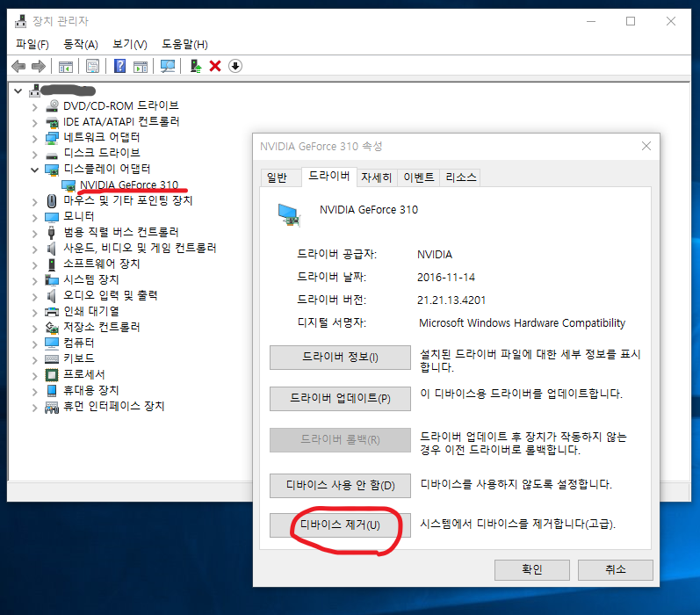Screen dimensions: 700x615
Task: Switch to the 자세히 tab
Action: click(x=376, y=177)
